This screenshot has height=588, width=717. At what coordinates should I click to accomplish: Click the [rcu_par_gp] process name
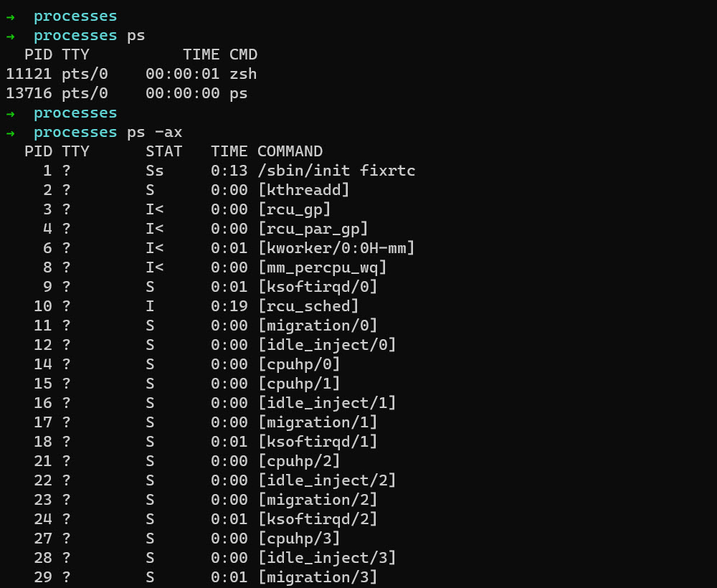(313, 229)
